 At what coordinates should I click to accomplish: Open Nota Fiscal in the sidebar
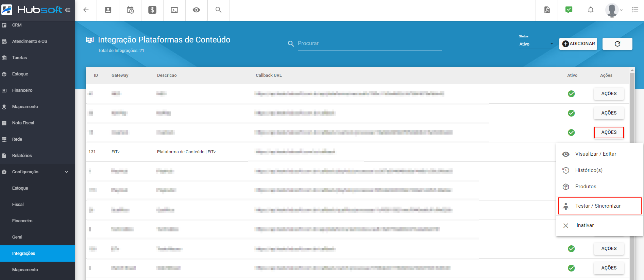click(37, 123)
